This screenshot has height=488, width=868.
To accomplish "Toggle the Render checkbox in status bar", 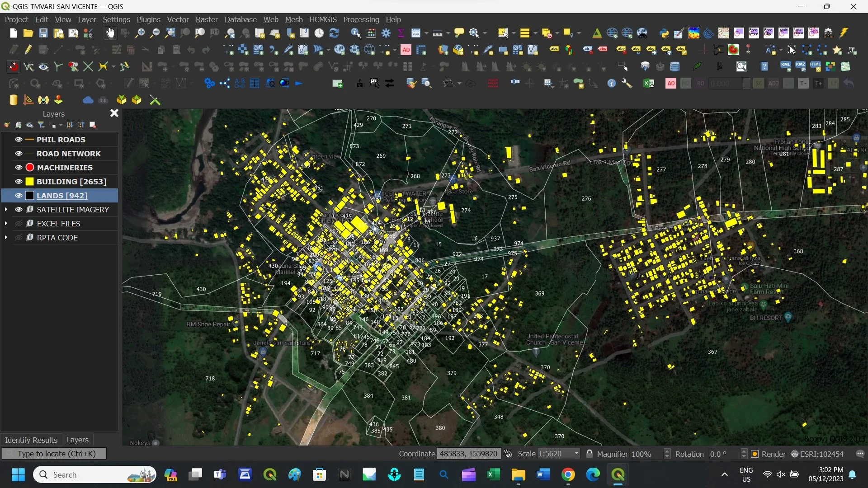I will (755, 454).
